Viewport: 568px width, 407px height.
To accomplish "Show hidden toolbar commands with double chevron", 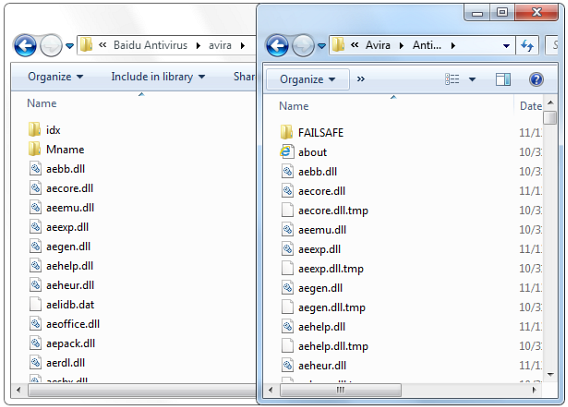I will tap(360, 79).
